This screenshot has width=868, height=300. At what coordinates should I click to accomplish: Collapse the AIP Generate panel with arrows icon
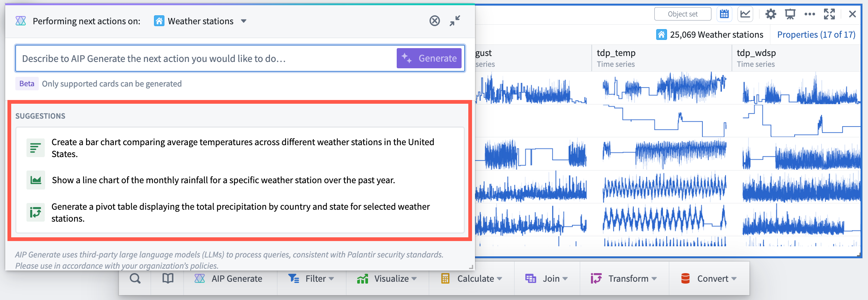pos(455,21)
